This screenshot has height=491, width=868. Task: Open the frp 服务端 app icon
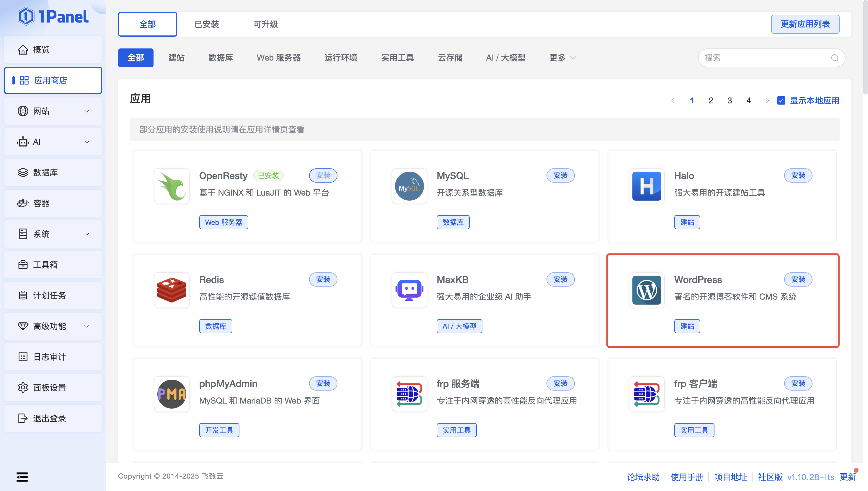409,394
